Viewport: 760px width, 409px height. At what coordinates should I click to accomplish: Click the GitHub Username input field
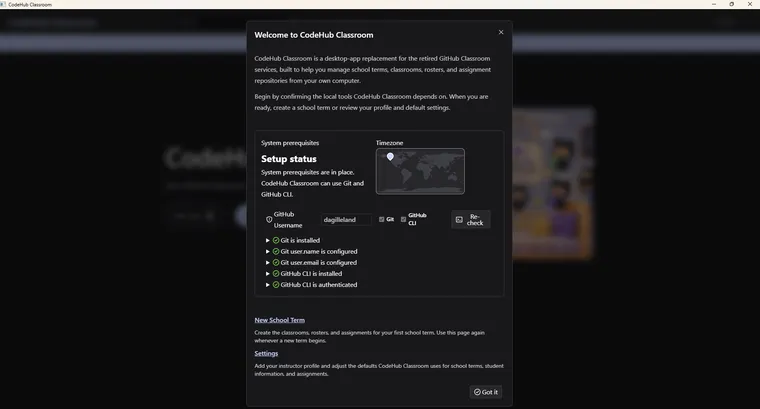346,220
